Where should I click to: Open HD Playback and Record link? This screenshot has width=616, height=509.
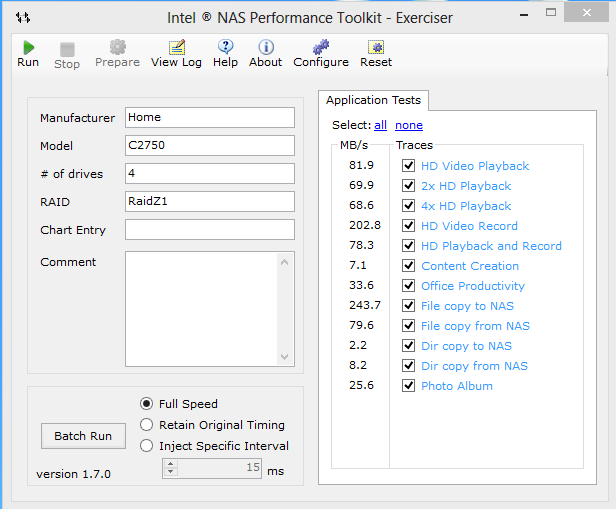click(491, 246)
